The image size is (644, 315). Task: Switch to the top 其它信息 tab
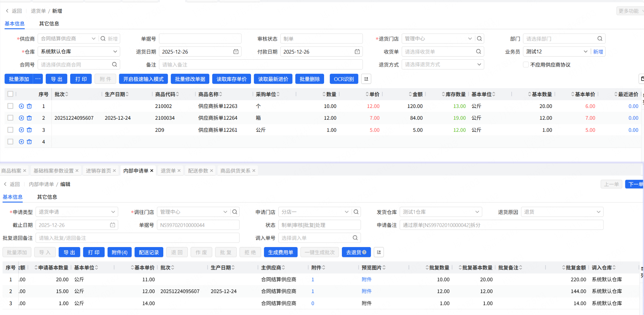pos(49,23)
